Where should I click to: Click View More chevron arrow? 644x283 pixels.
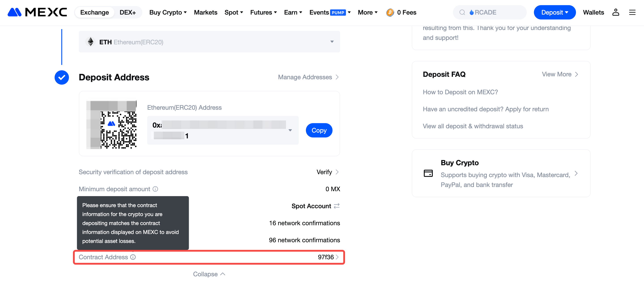pyautogui.click(x=576, y=74)
